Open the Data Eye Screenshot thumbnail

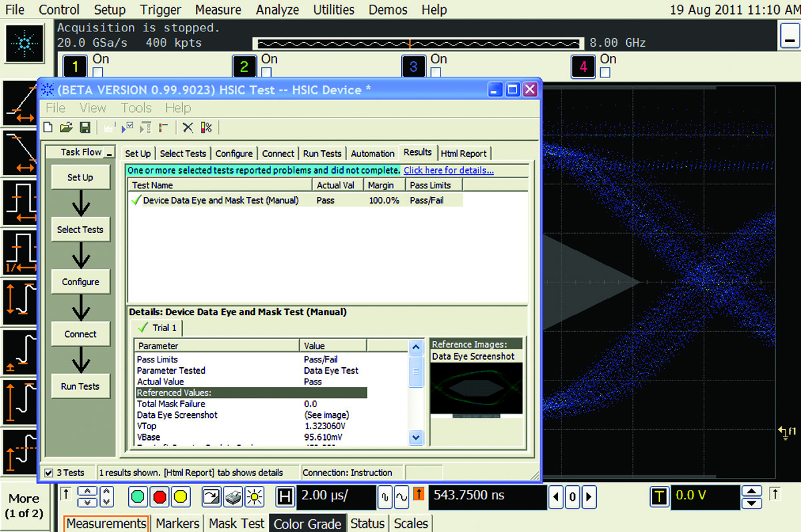pyautogui.click(x=475, y=388)
